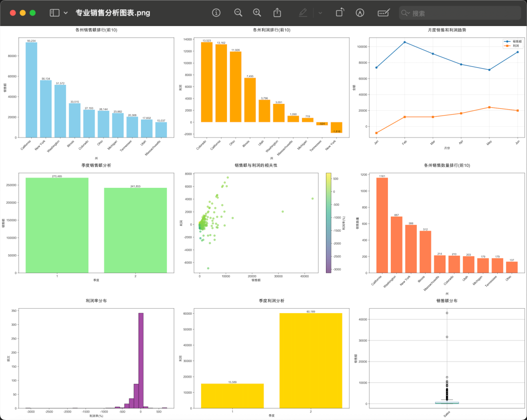This screenshot has width=527, height=420.
Task: Open the sidebar view options chevron
Action: point(65,13)
